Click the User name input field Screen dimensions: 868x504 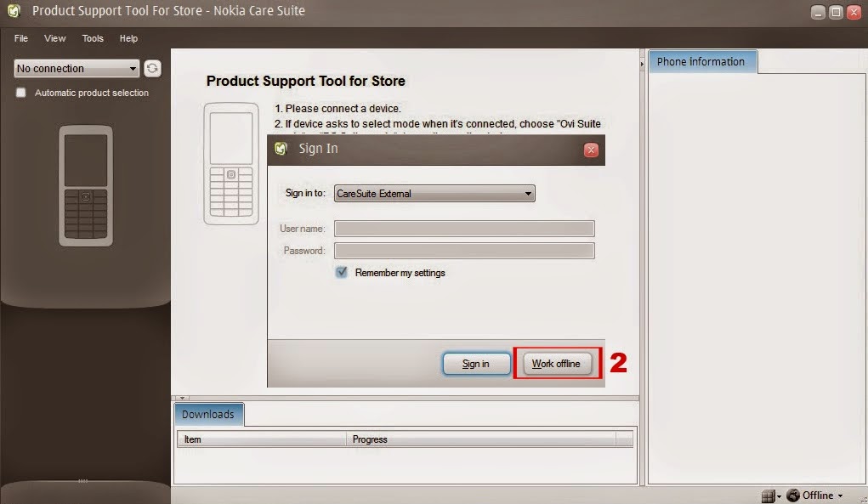464,229
